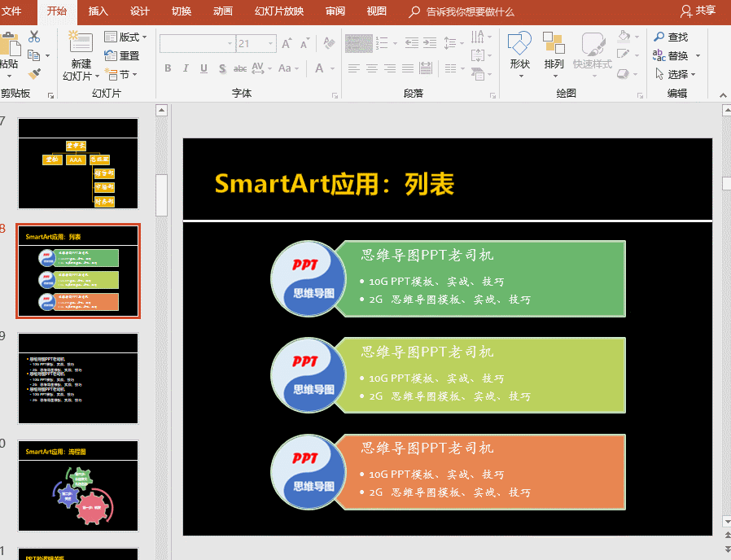The width and height of the screenshot is (731, 560).
Task: Toggle Align Left for text
Action: 354,68
